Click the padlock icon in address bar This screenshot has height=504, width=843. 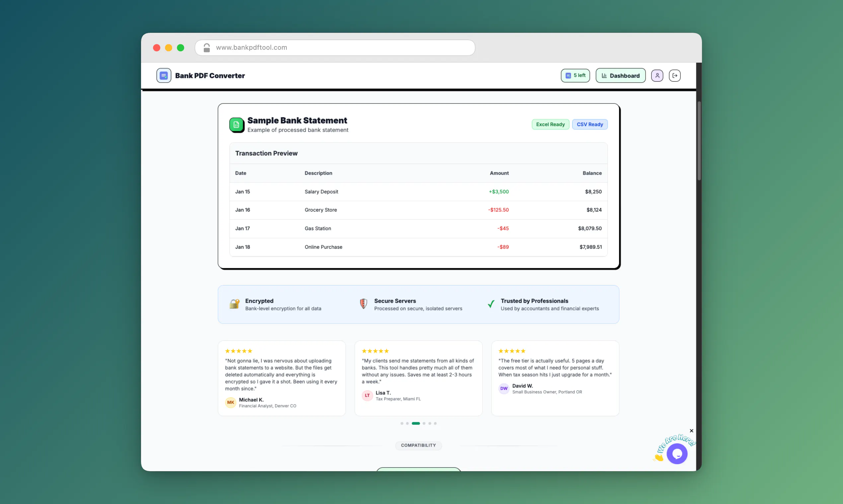pyautogui.click(x=206, y=47)
